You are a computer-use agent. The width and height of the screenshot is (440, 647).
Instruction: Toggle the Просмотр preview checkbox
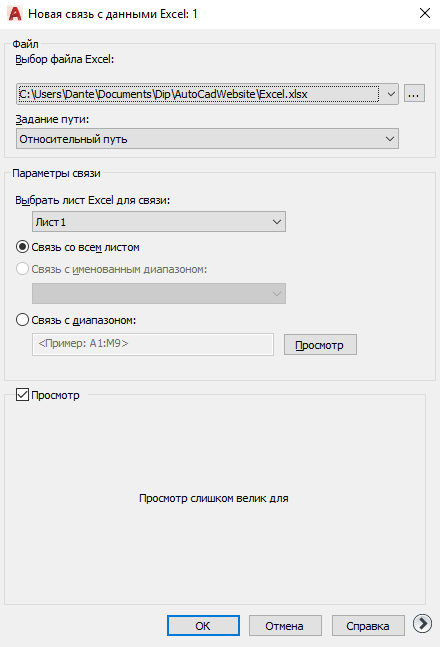22,395
